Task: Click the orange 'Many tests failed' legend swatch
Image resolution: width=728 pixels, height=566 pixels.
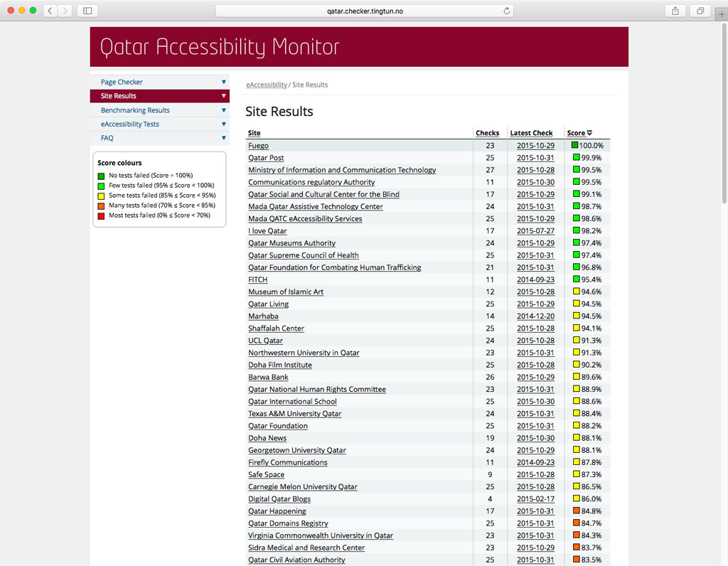Action: pos(101,206)
